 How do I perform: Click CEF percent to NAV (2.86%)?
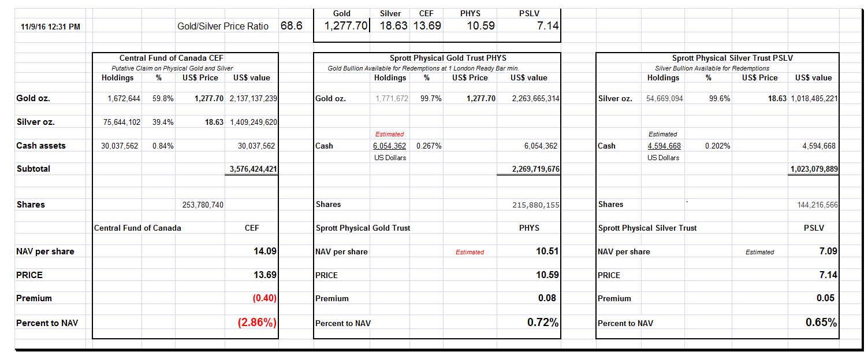pos(257,323)
